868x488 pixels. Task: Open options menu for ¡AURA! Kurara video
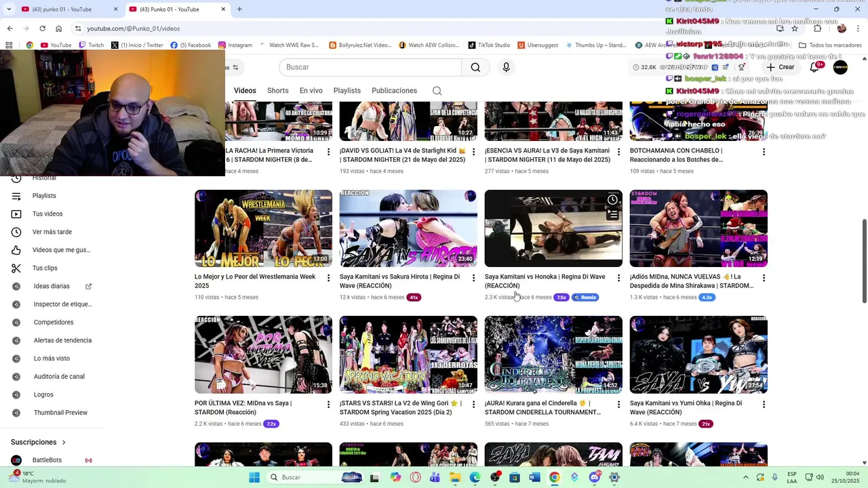[x=618, y=404]
